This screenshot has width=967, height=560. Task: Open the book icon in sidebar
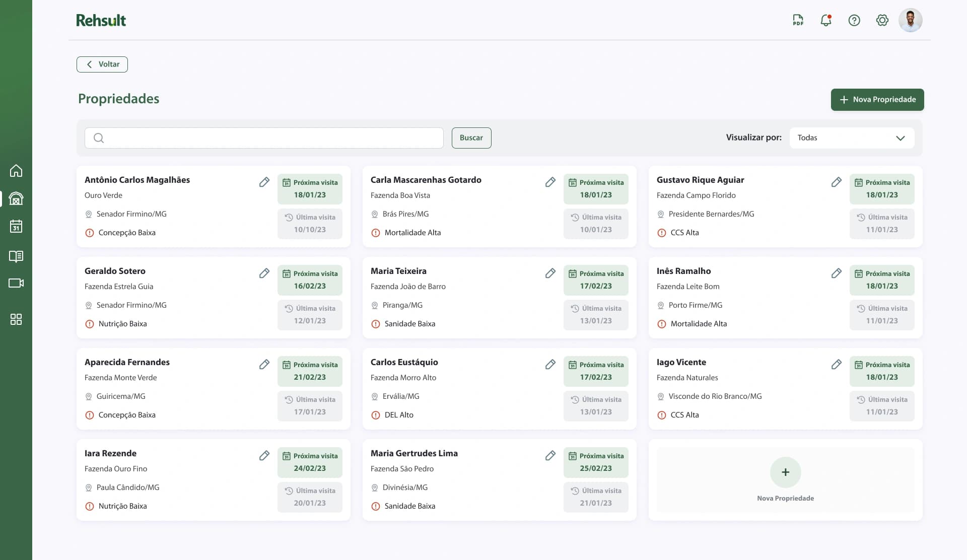pos(16,256)
